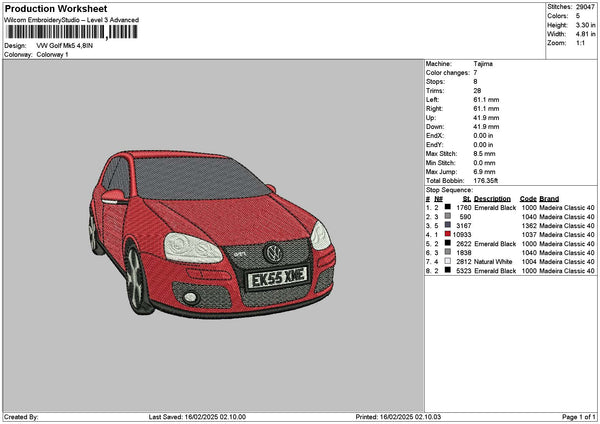Click the 'Description' column header
The height and width of the screenshot is (424, 600).
click(x=492, y=199)
